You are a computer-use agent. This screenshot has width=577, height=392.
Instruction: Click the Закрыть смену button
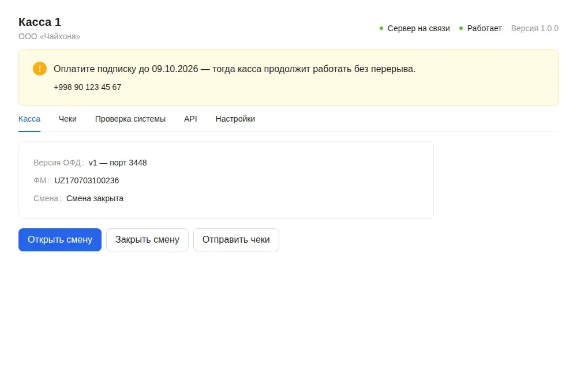(x=147, y=240)
